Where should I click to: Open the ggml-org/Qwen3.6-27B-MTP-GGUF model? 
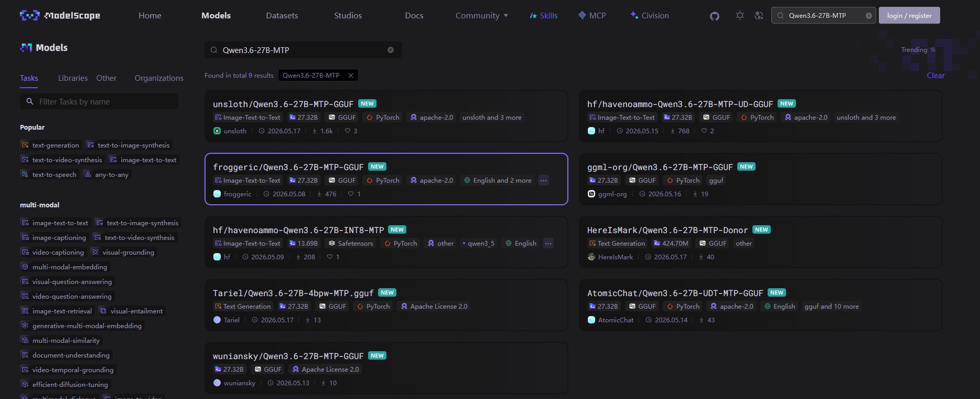(x=660, y=167)
